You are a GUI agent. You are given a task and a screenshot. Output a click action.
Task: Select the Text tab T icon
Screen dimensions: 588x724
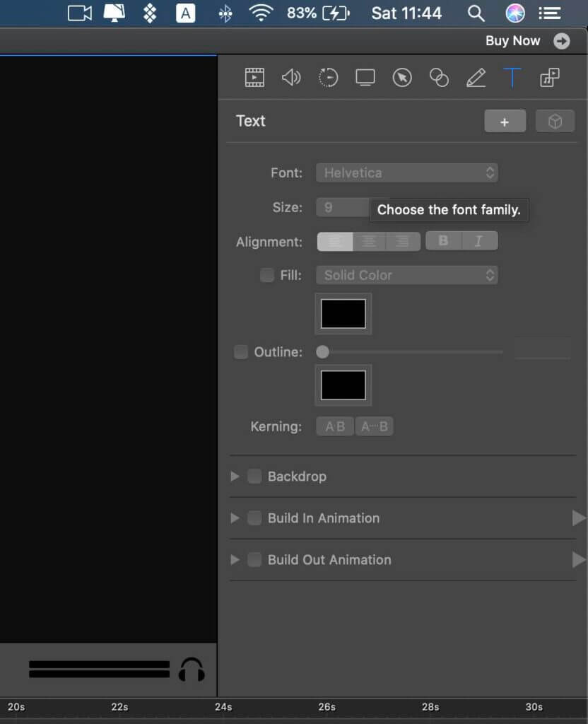[512, 78]
